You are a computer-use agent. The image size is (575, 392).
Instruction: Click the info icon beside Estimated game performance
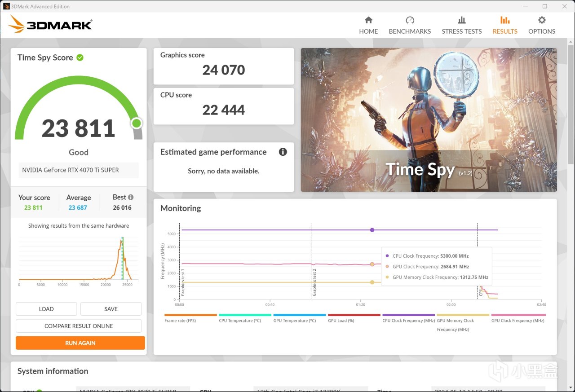pyautogui.click(x=283, y=152)
